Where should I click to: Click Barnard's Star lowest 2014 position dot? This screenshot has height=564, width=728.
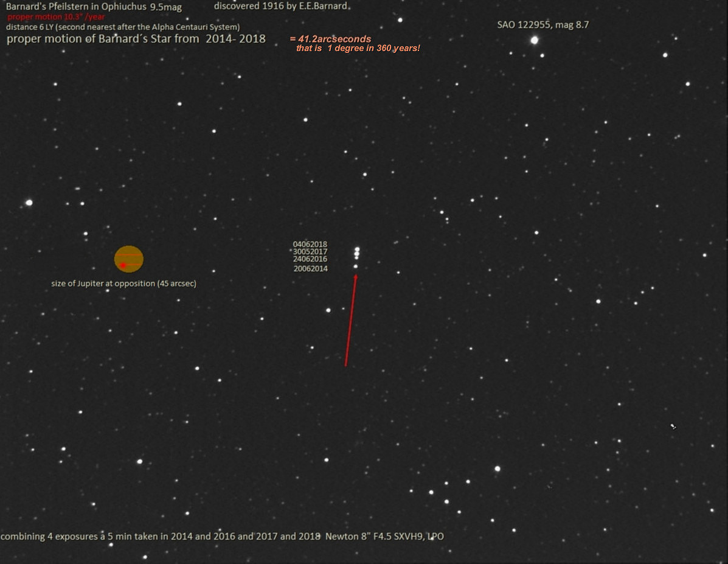tap(355, 266)
